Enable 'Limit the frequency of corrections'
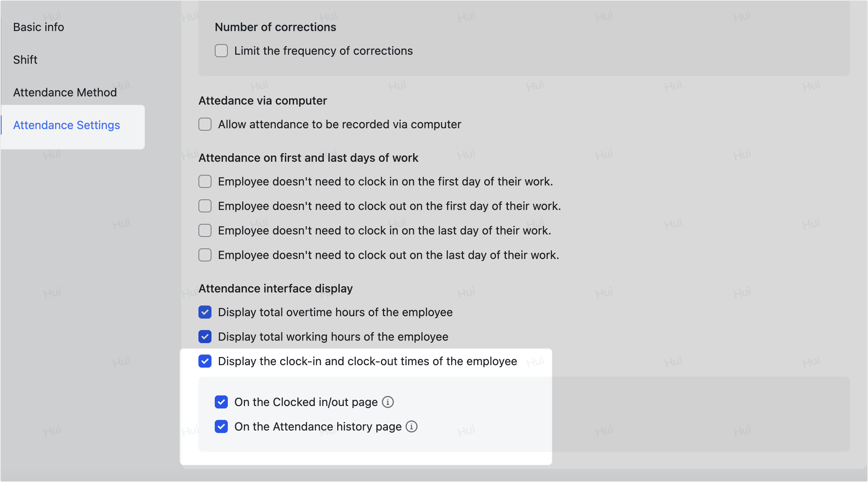Image resolution: width=868 pixels, height=482 pixels. click(x=221, y=51)
